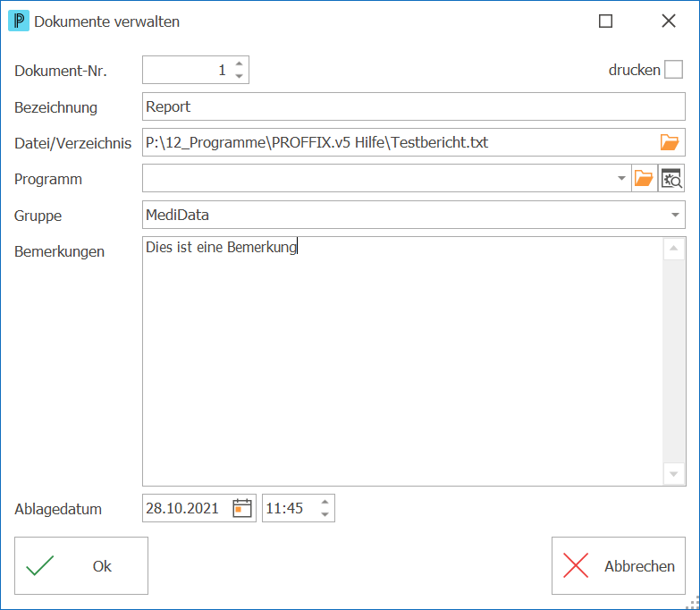Image resolution: width=700 pixels, height=610 pixels.
Task: Open the calendar picker for Ablagedatum
Action: click(242, 508)
